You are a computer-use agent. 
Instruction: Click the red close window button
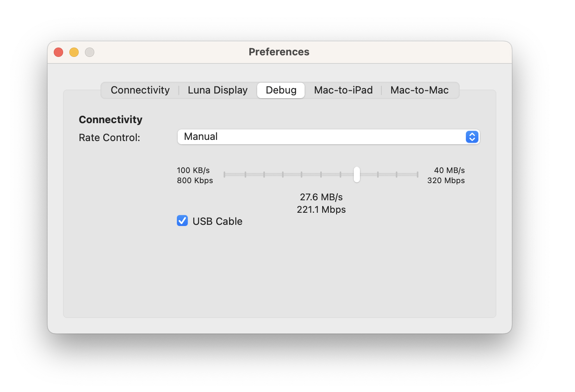(58, 52)
